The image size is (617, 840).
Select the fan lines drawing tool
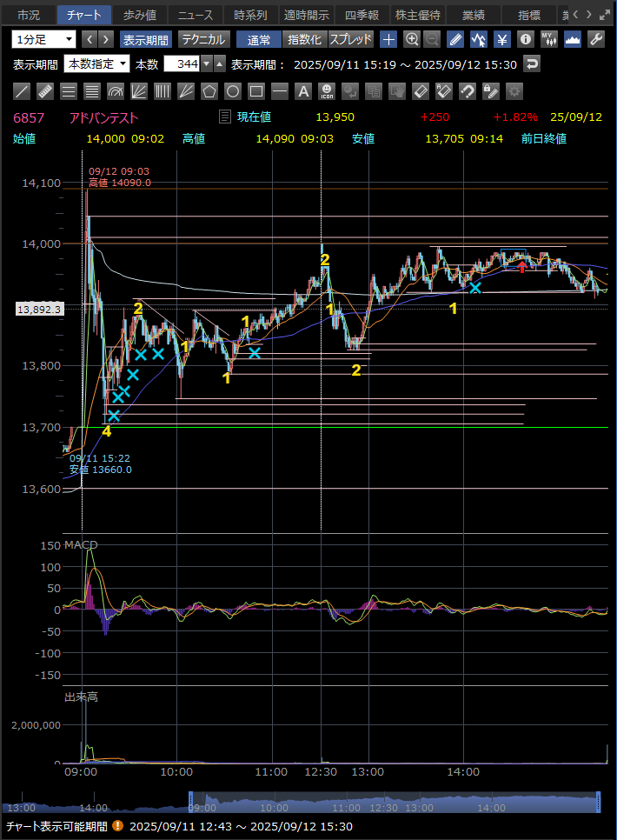[139, 91]
